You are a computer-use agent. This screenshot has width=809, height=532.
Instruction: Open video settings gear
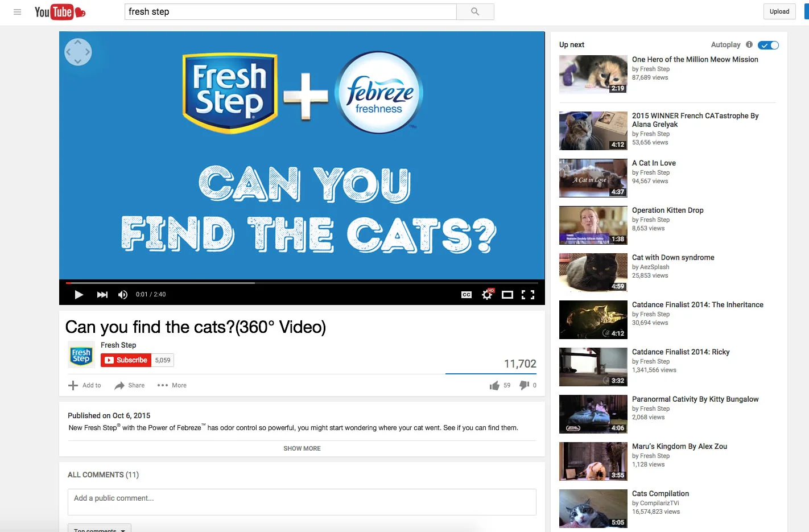pyautogui.click(x=488, y=294)
